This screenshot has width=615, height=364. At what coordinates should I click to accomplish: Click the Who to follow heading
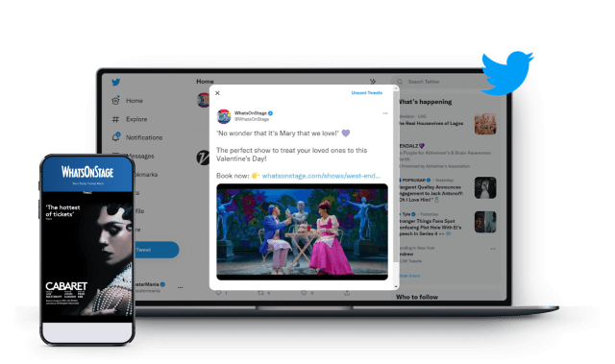417,297
